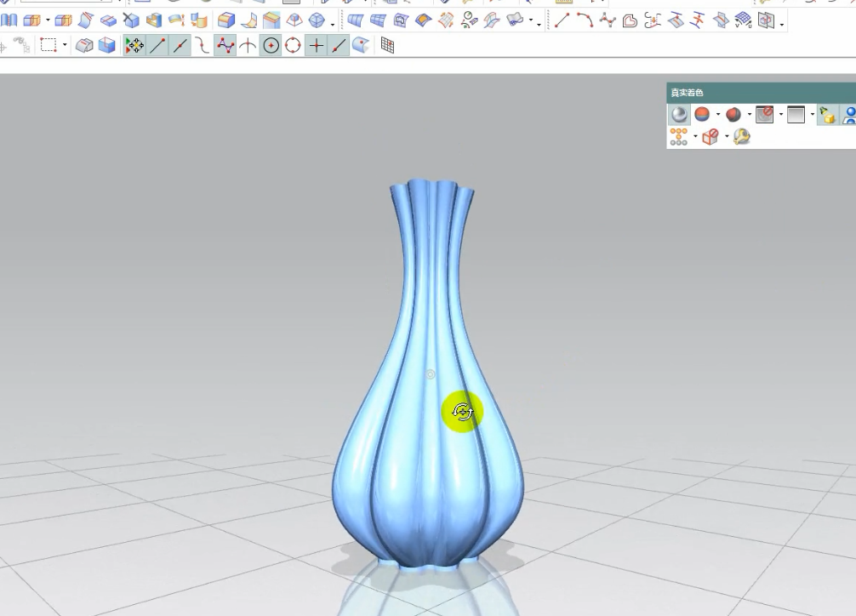
Task: Select the Isoparametric U/V curve tool
Action: (x=744, y=20)
